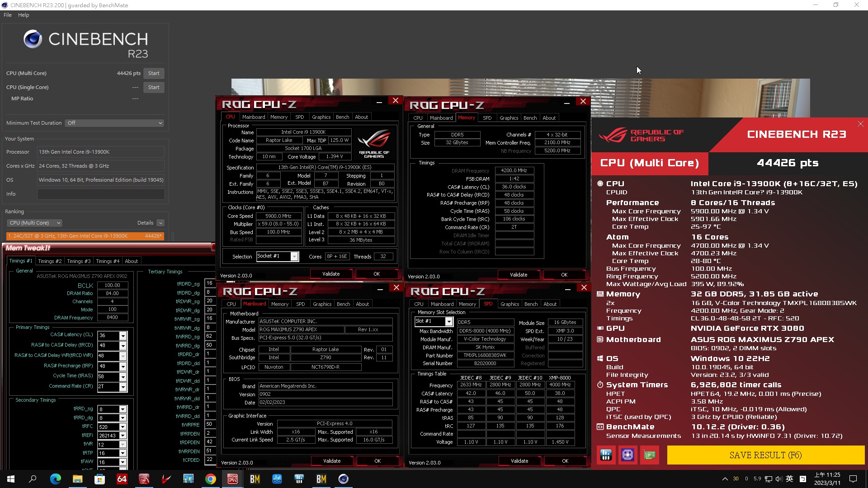This screenshot has height=488, width=868.
Task: Click BCLK value field in Mem TweakIt
Action: coord(112,285)
